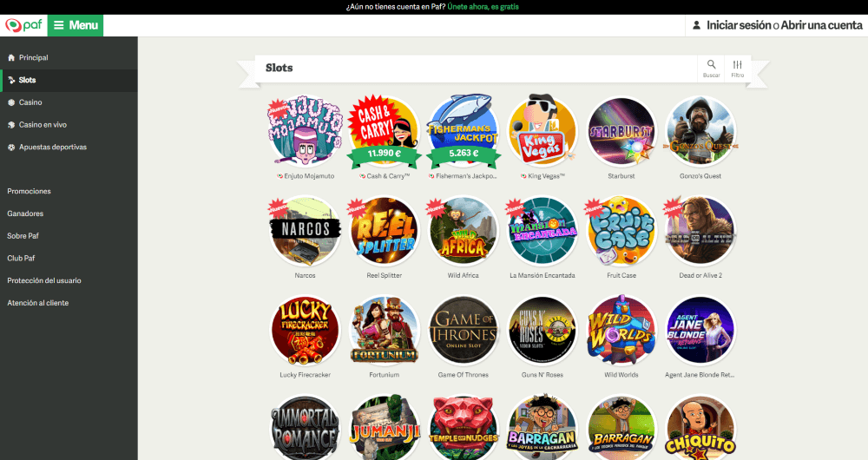The height and width of the screenshot is (460, 868).
Task: Go to Principal in the sidebar
Action: click(33, 57)
